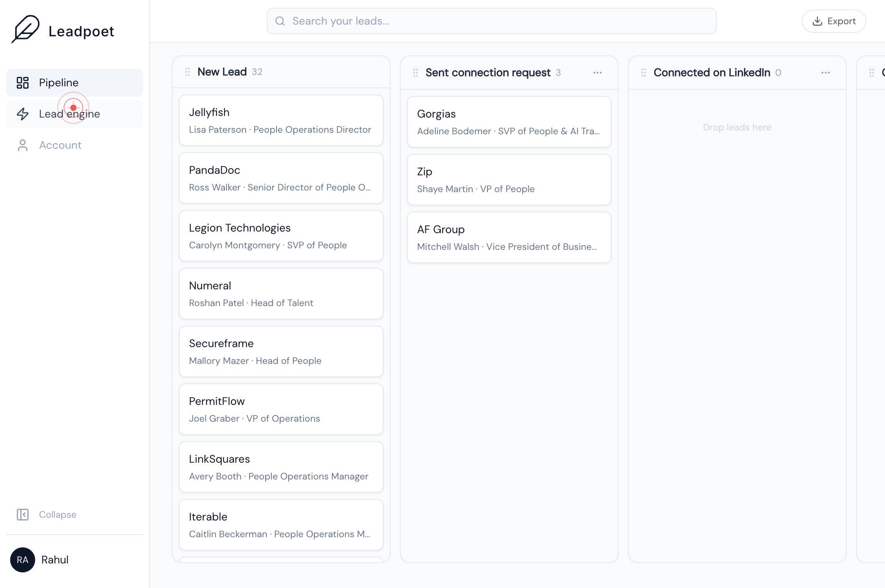
Task: Focus the Search your leads field
Action: tap(492, 21)
